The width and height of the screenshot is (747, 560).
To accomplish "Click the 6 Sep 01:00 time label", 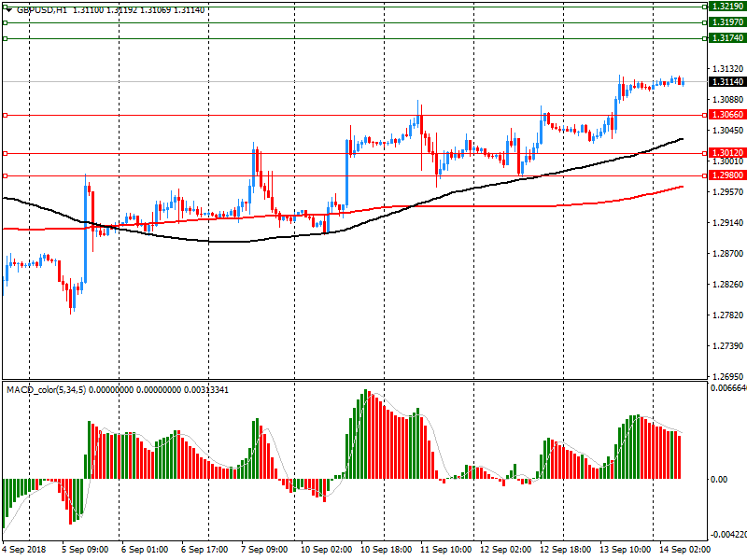I will pyautogui.click(x=145, y=550).
